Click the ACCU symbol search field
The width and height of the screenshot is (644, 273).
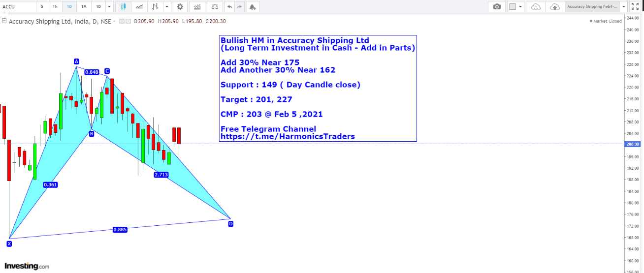point(18,6)
